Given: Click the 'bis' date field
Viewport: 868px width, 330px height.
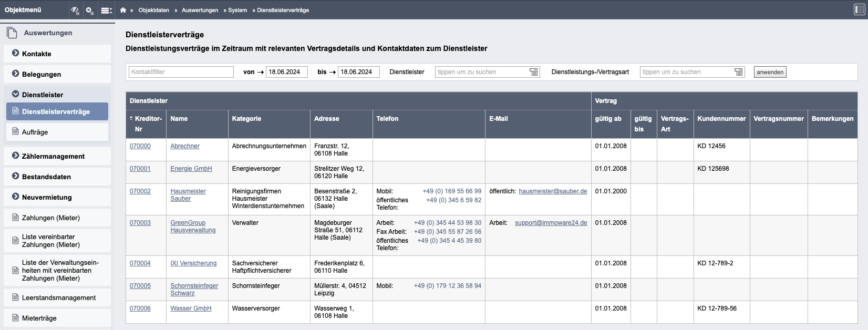Looking at the screenshot, I should pyautogui.click(x=359, y=72).
